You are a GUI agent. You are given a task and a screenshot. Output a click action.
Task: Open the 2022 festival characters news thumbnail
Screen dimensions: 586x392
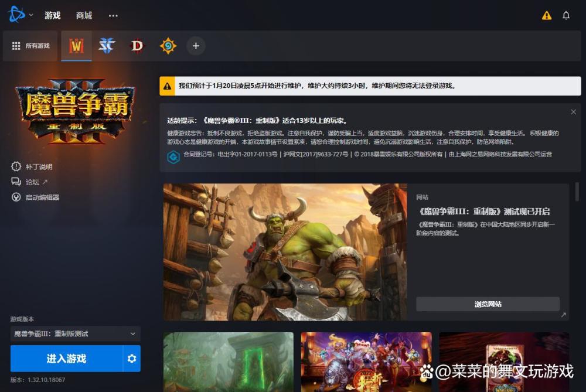[x=366, y=362]
